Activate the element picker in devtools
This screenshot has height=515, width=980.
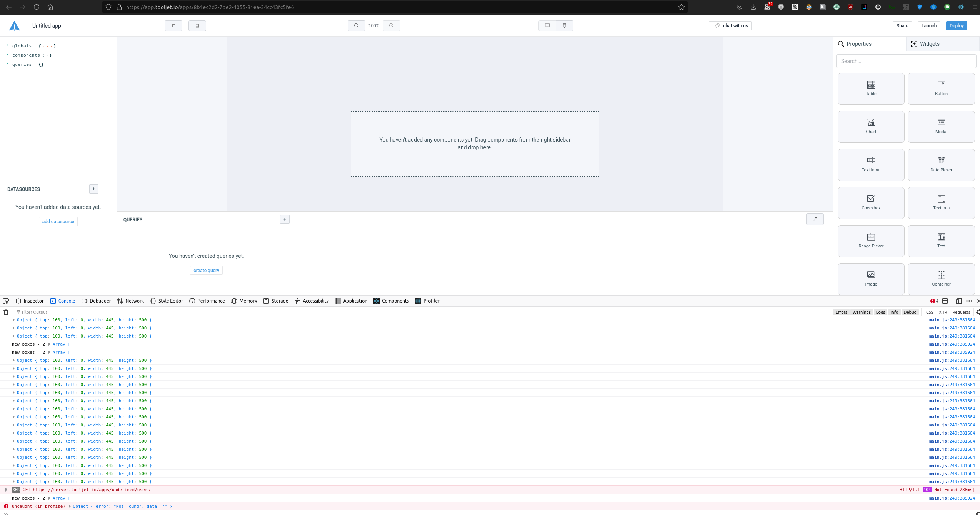[6, 301]
